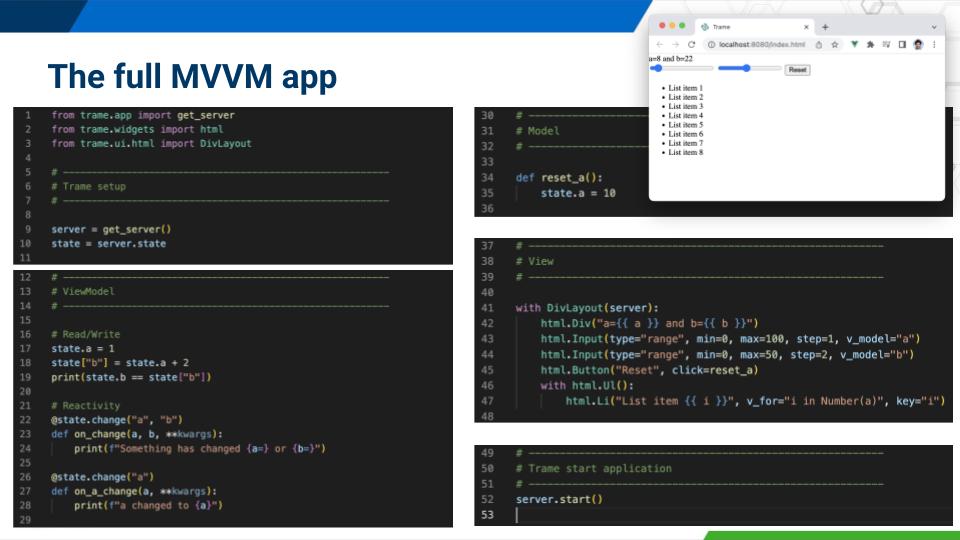Open the extensions puzzle icon
This screenshot has width=960, height=540.
point(870,45)
